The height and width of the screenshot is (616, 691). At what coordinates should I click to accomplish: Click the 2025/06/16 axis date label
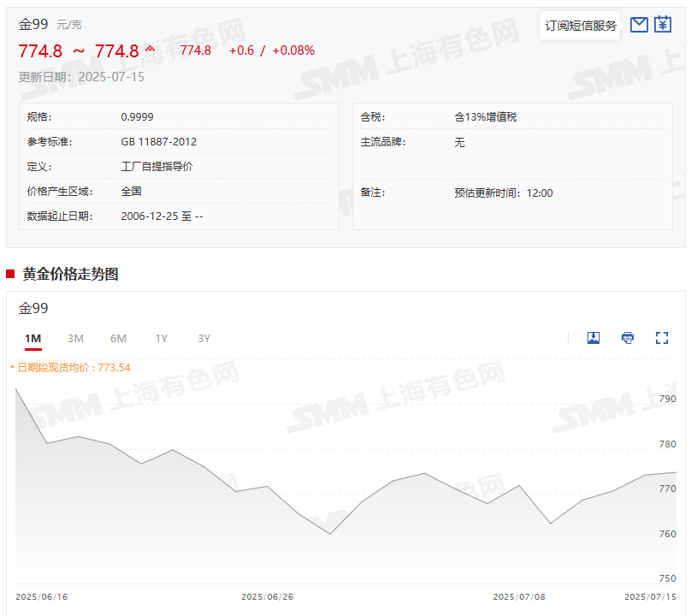click(42, 596)
